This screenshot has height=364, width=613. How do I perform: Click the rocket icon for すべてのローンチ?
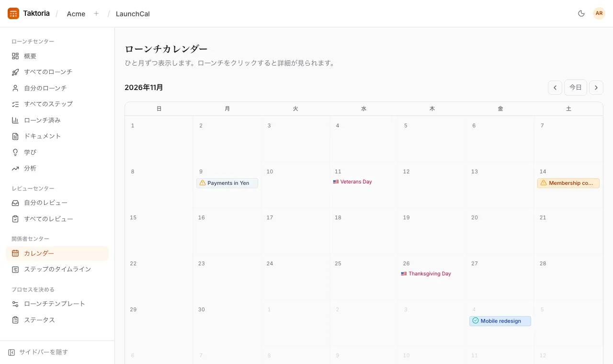(x=15, y=72)
